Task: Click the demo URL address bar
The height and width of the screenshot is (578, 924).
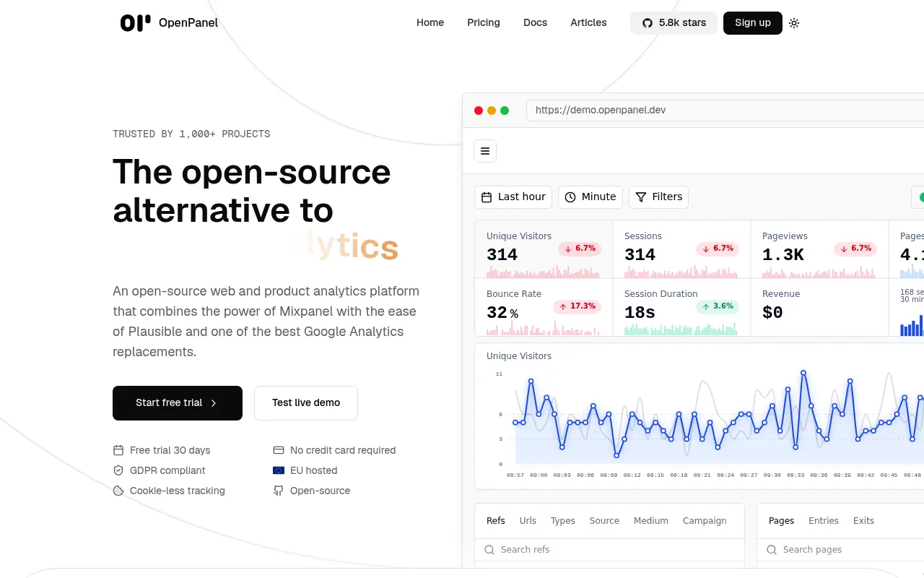Action: point(725,111)
